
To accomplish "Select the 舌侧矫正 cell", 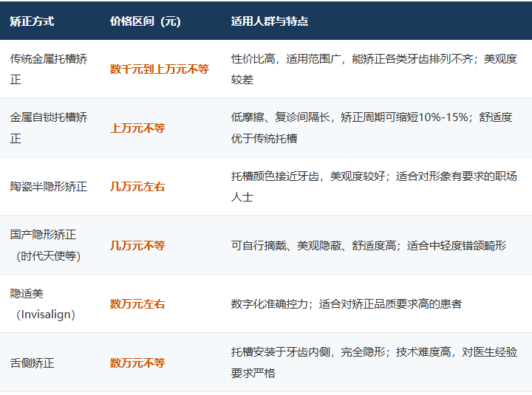I will (32, 363).
